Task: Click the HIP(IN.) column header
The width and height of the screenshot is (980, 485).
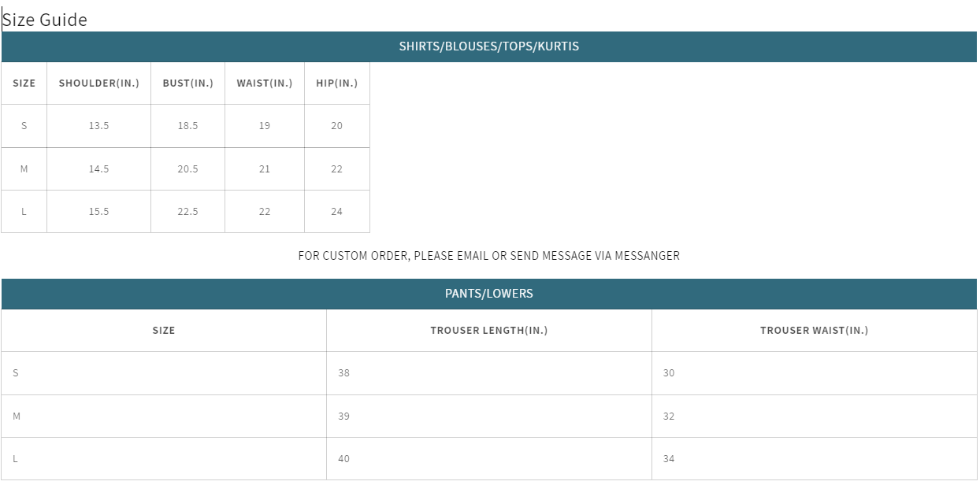Action: pyautogui.click(x=336, y=83)
